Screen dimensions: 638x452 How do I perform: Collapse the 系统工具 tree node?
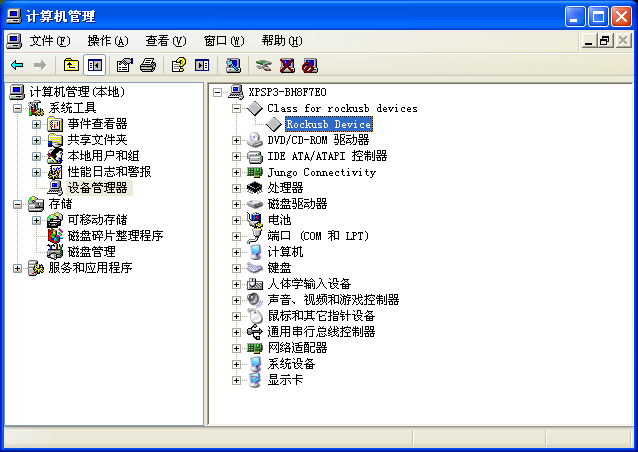pyautogui.click(x=17, y=108)
